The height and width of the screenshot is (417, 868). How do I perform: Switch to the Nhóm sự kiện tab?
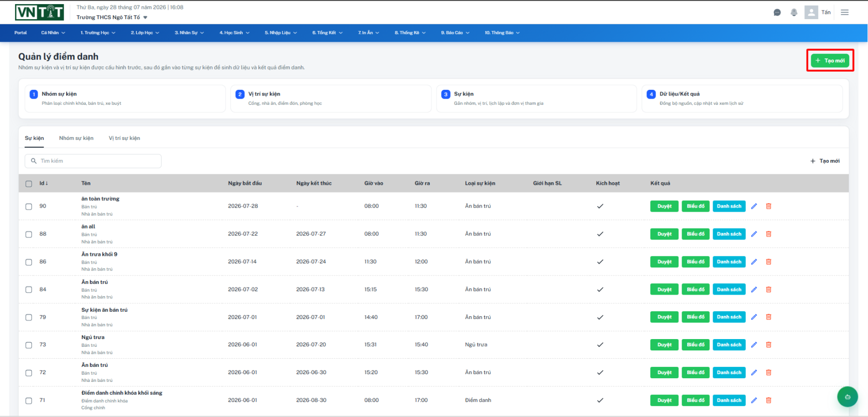76,138
